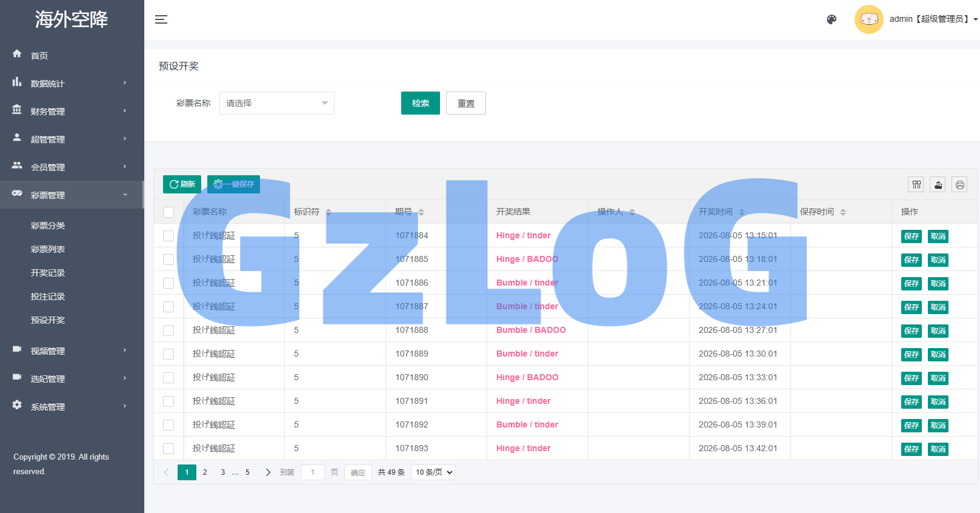Sort by 操作人 column arrows
The image size is (980, 513).
[632, 212]
